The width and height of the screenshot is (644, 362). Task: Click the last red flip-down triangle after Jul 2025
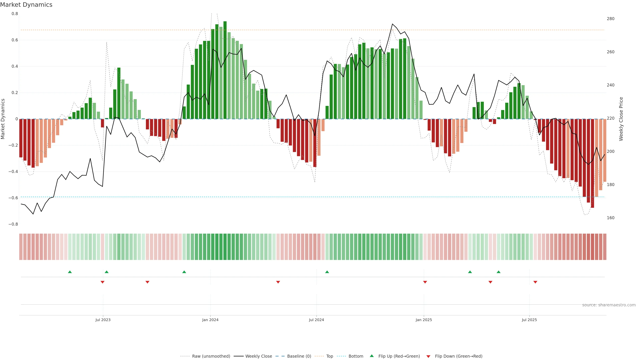pyautogui.click(x=535, y=282)
